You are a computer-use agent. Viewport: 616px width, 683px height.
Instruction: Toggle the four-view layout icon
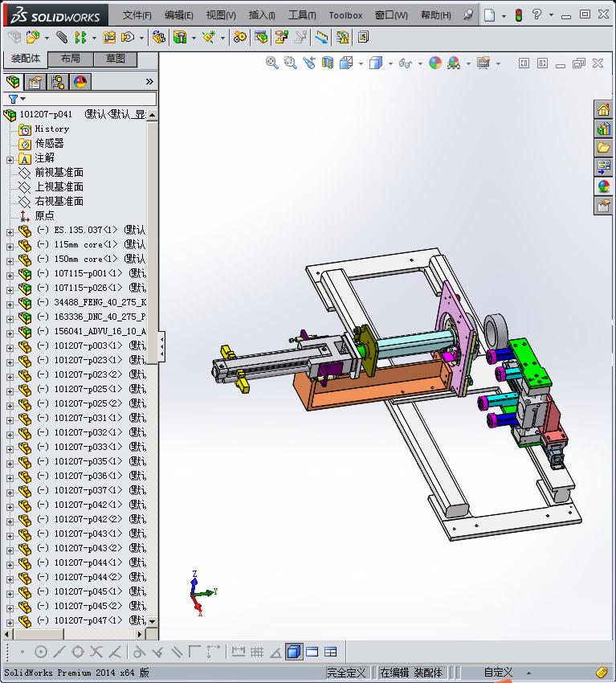point(331,652)
